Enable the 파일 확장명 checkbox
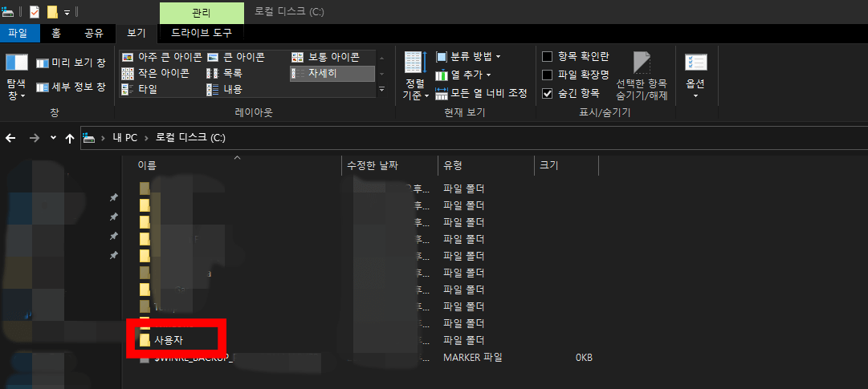Viewport: 868px width, 389px height. click(x=547, y=75)
